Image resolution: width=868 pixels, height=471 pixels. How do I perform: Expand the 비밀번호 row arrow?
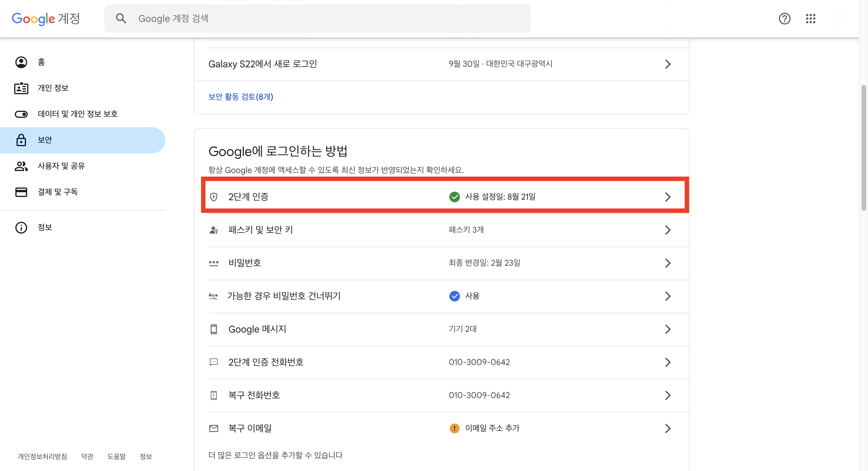[668, 263]
